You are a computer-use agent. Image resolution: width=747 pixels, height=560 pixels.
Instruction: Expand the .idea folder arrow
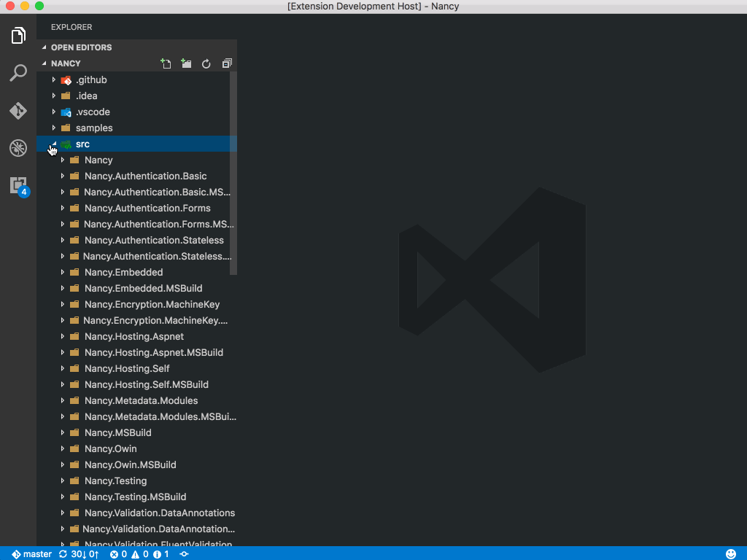[54, 96]
